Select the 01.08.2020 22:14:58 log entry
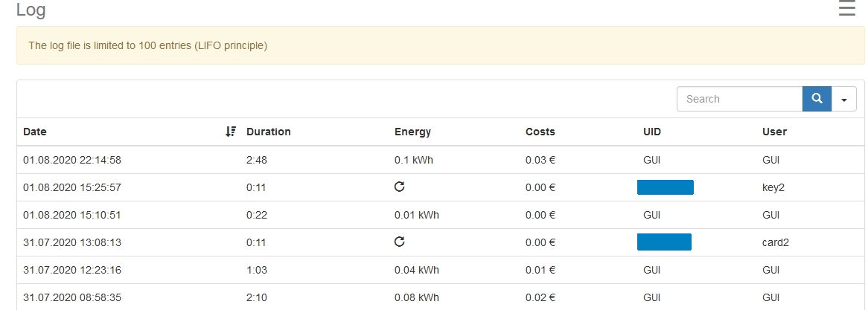The width and height of the screenshot is (868, 310). coord(72,160)
